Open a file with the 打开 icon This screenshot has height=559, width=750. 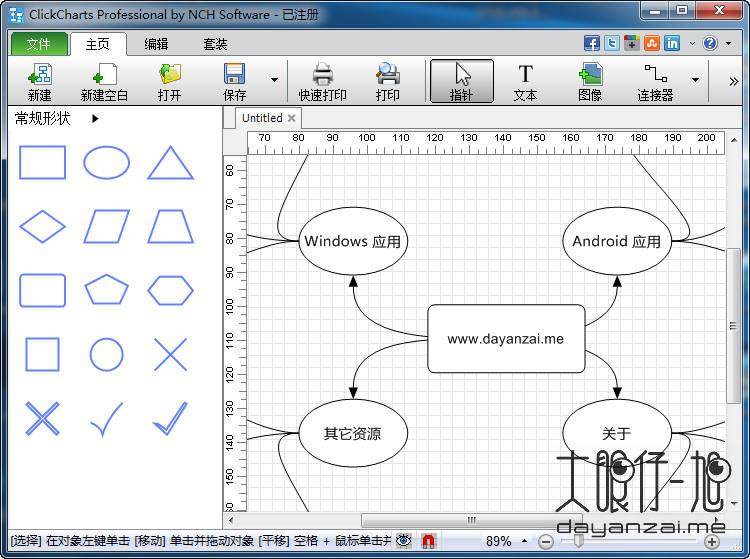(170, 82)
